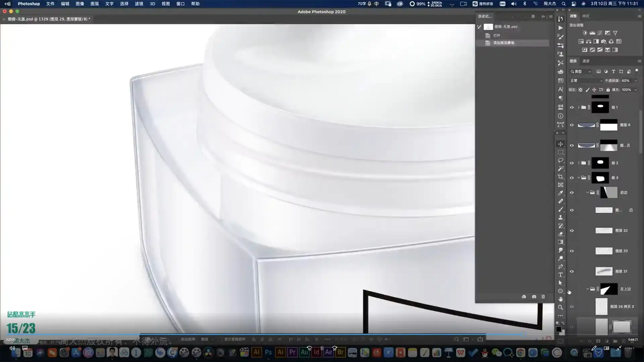Select the 打开 history state

496,35
